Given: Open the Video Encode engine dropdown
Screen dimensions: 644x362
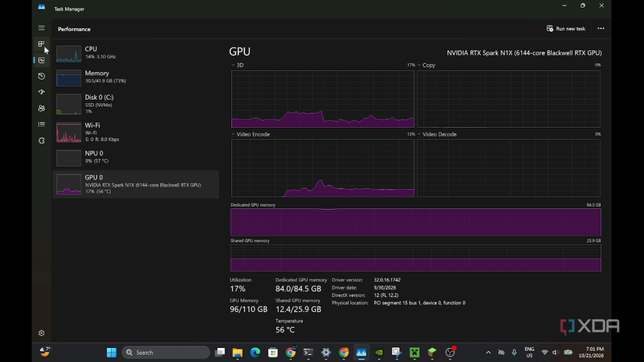Looking at the screenshot, I should click(251, 134).
